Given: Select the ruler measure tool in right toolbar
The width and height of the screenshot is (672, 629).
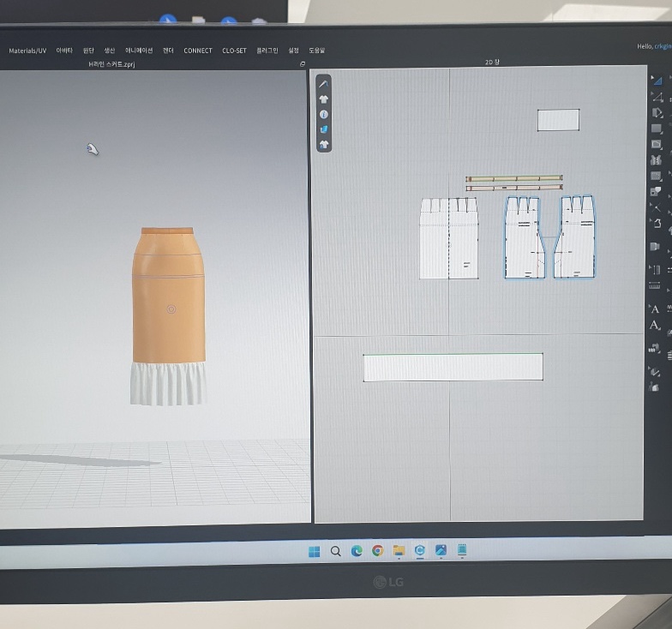Looking at the screenshot, I should tap(655, 285).
